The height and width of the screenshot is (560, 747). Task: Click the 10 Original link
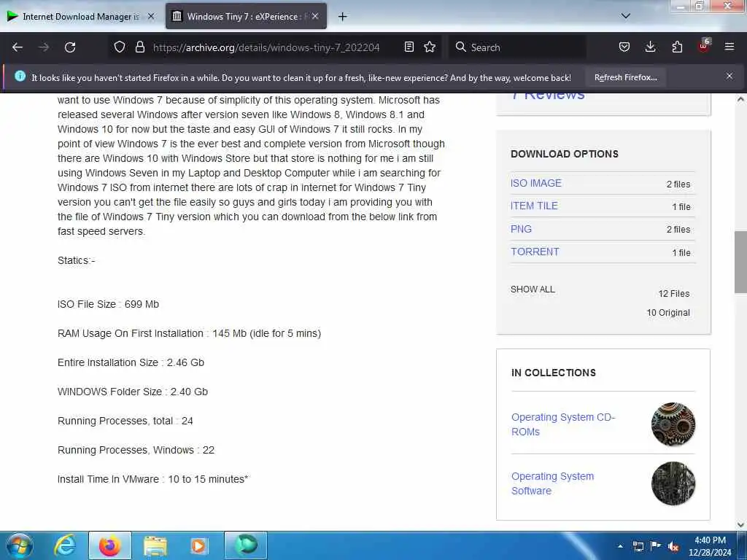pyautogui.click(x=668, y=313)
